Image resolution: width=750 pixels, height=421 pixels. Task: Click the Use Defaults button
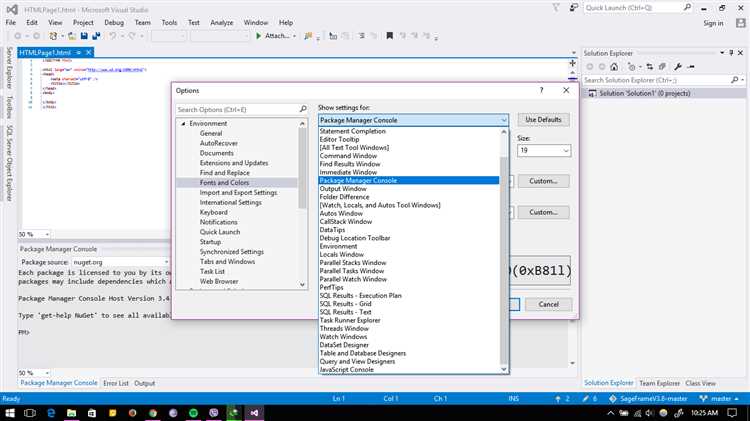coord(543,120)
